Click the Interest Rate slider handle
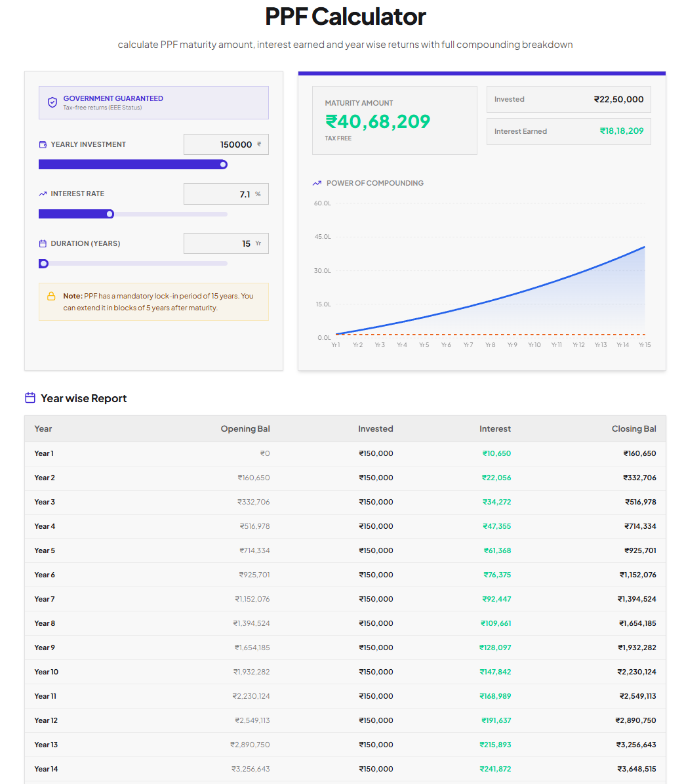684x784 pixels. coord(110,214)
